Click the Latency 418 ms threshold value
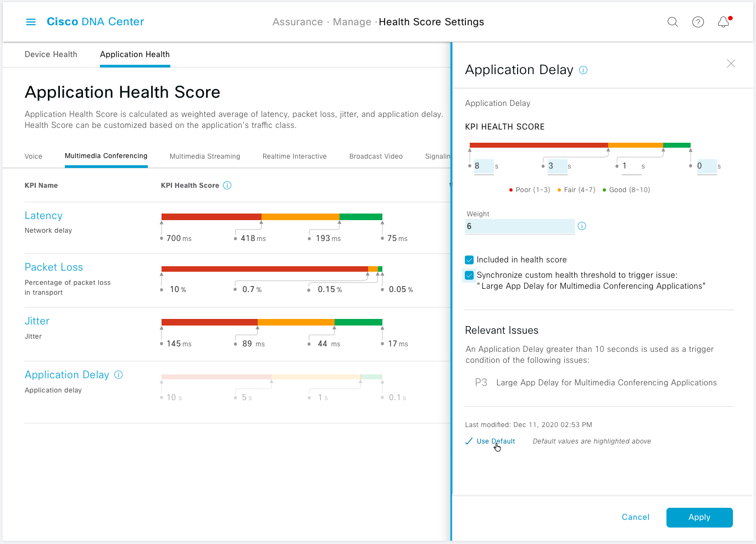The image size is (756, 544). tap(253, 238)
